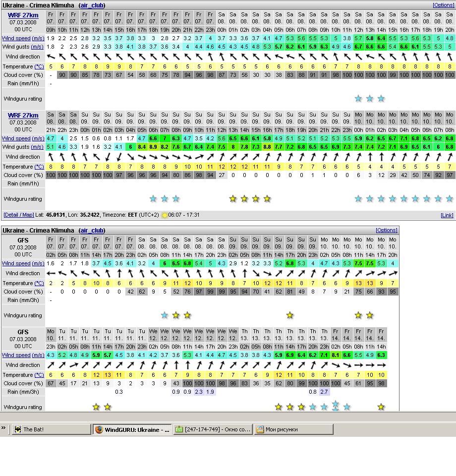Expand the taskbar quick launch chevron

coord(3,428)
